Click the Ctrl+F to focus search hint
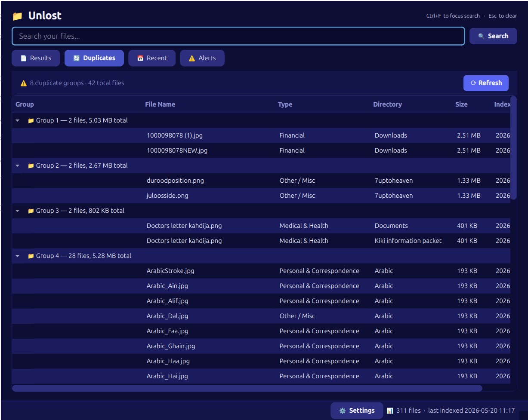 453,16
